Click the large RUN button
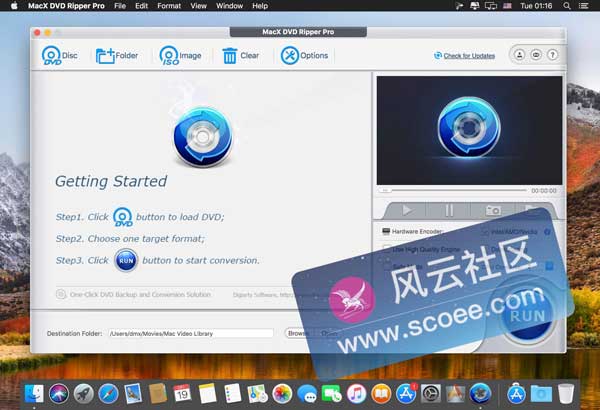The height and width of the screenshot is (410, 600). tap(528, 316)
